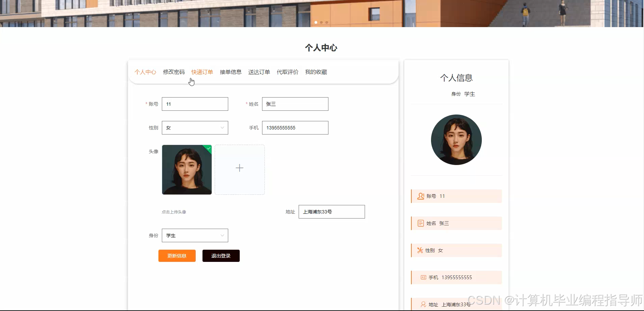Click the circular profile avatar in sidebar
This screenshot has height=311, width=644.
pos(456,140)
